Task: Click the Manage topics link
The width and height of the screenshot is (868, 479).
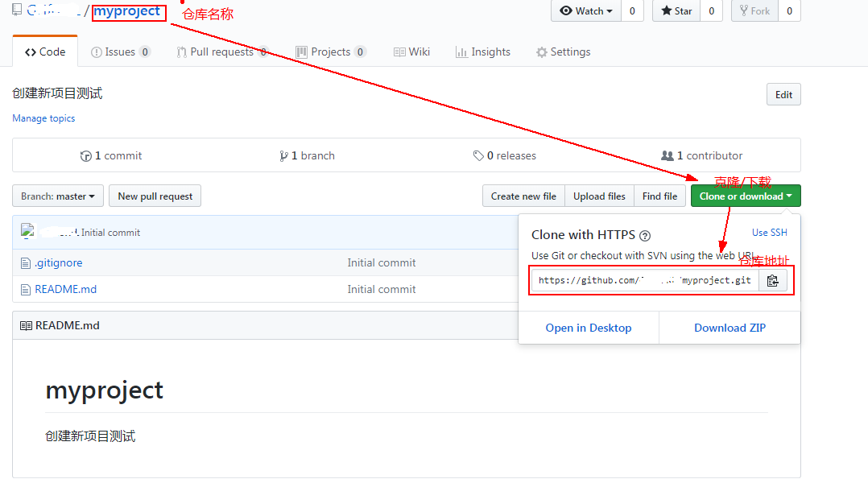Action: [x=43, y=118]
